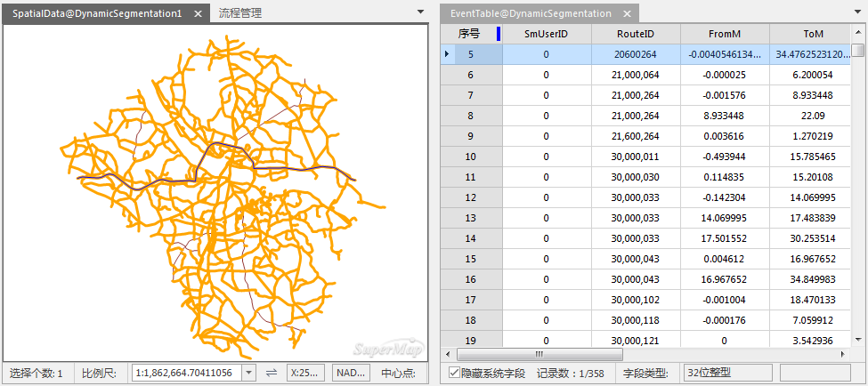Click the vertical scrollbar thumb of table
868x386 pixels.
(x=857, y=51)
